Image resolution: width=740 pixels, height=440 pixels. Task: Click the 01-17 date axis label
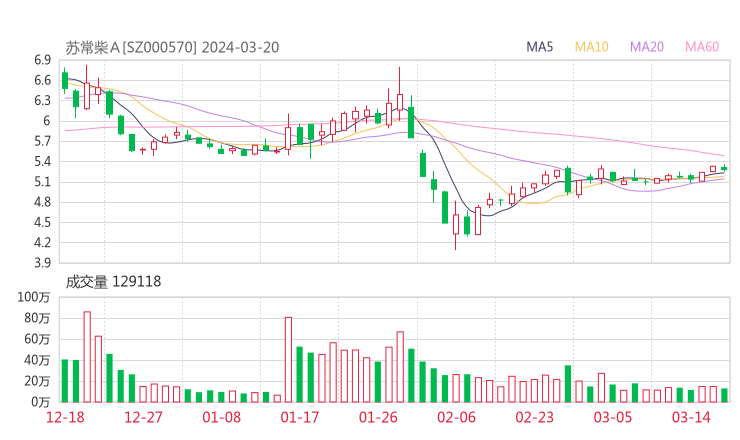point(300,417)
